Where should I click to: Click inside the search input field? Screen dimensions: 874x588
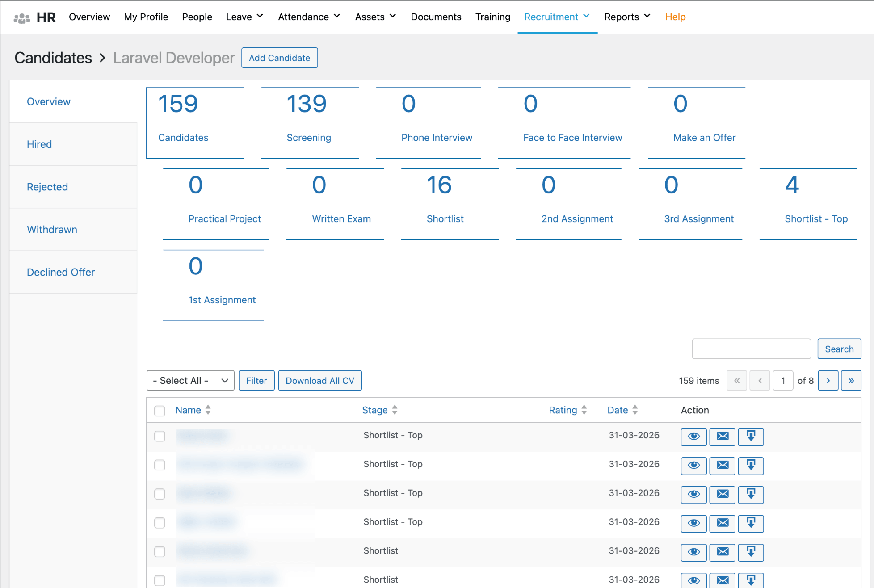(x=751, y=349)
